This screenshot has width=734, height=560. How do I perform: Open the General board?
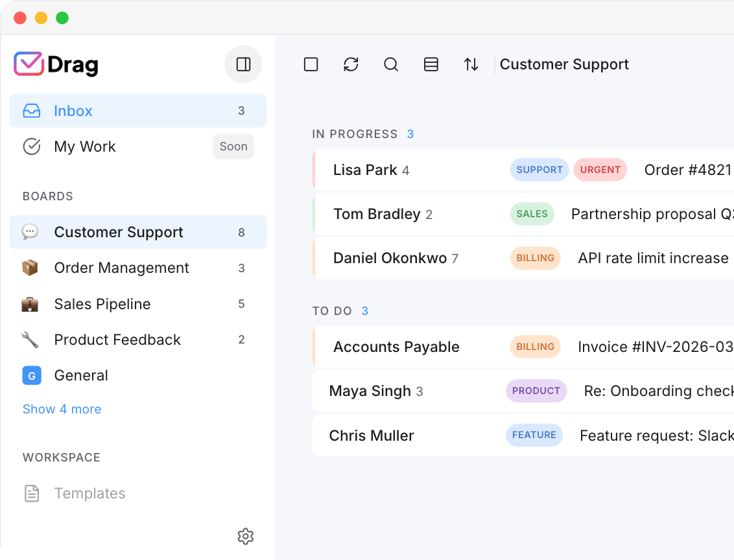138,375
